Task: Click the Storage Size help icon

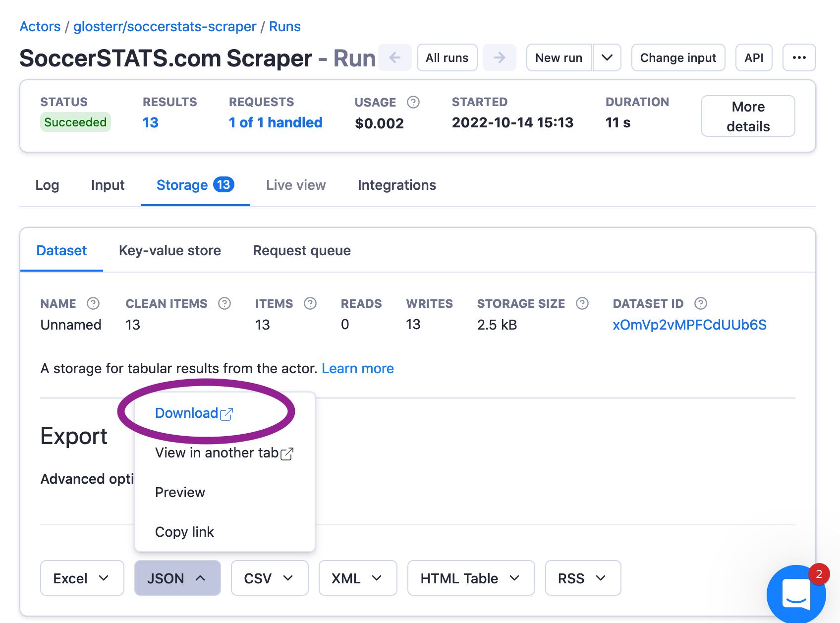Action: [x=582, y=303]
